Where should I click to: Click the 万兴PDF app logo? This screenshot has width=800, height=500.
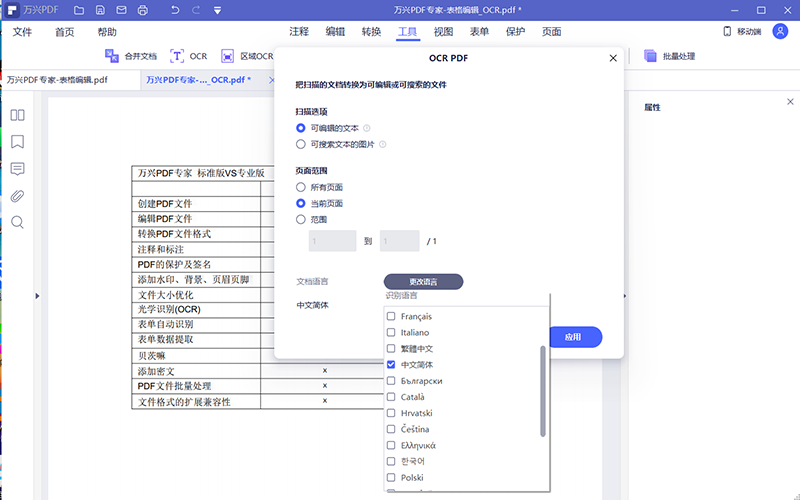pos(12,10)
